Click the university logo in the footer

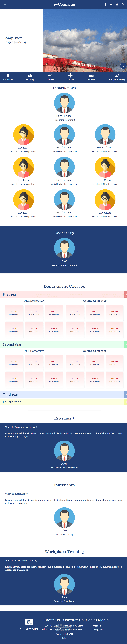[x=29, y=622]
